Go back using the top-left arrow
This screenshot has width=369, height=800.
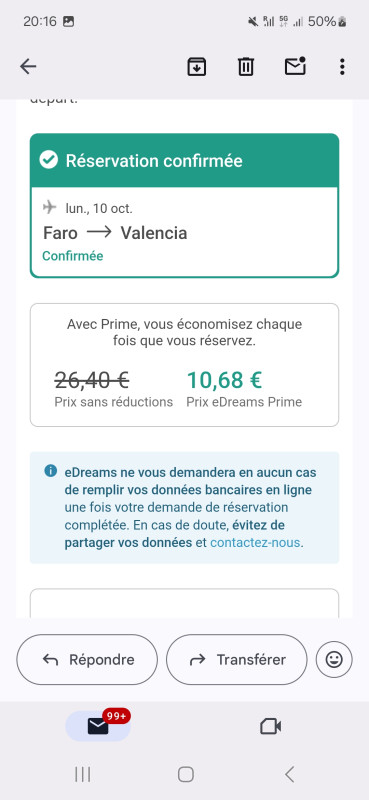coord(28,66)
